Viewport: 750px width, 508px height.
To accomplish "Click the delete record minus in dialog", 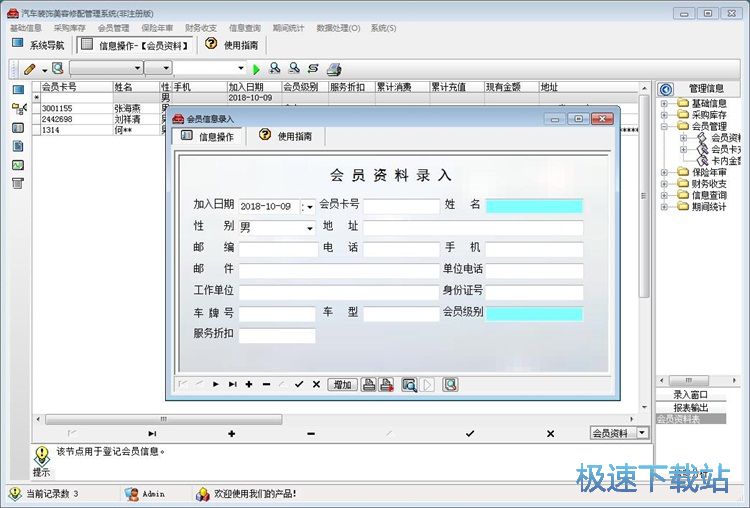I will 266,385.
